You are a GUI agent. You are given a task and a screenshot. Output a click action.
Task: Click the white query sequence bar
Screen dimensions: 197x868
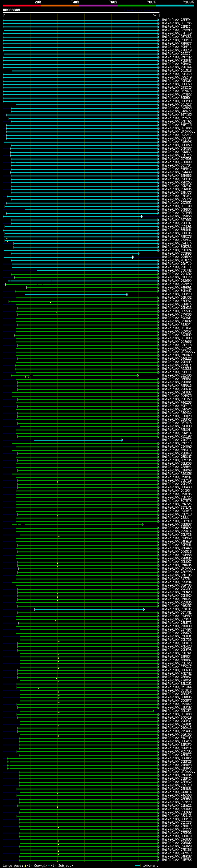(x=81, y=12)
